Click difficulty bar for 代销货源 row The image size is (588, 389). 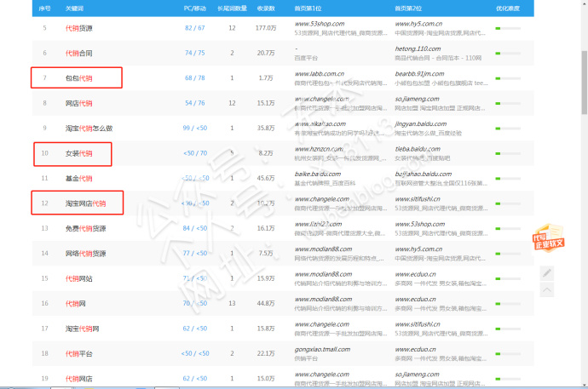click(x=508, y=28)
